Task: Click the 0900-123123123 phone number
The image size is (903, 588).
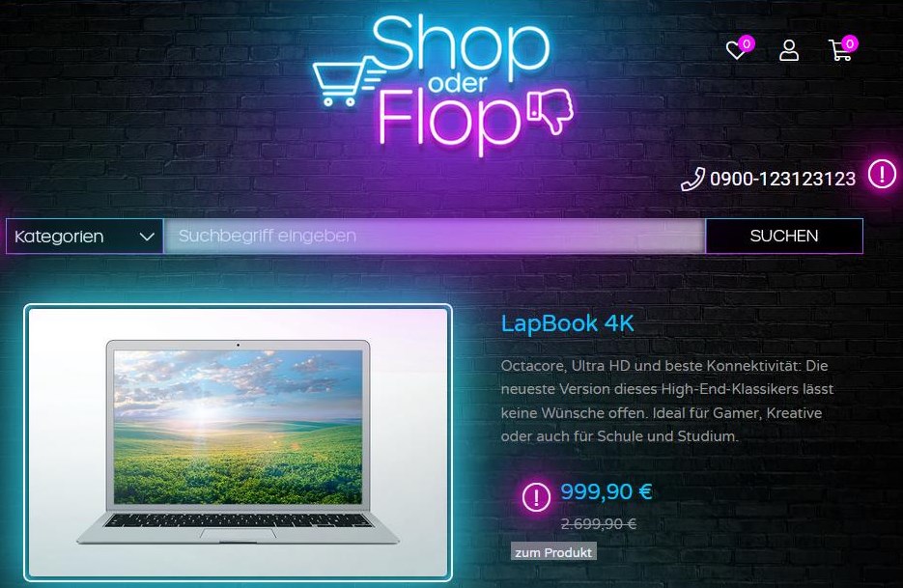Action: [782, 180]
